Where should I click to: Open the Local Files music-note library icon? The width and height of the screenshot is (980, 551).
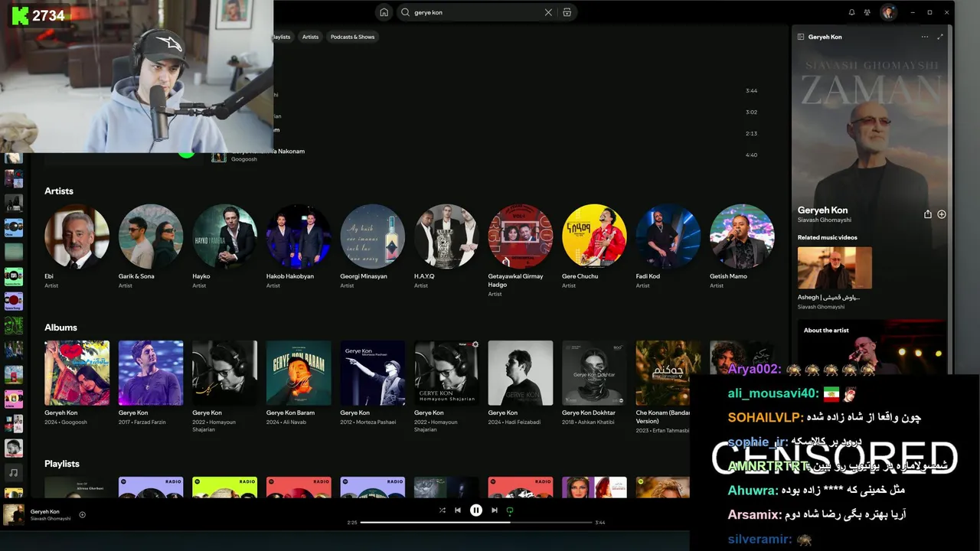pos(14,473)
